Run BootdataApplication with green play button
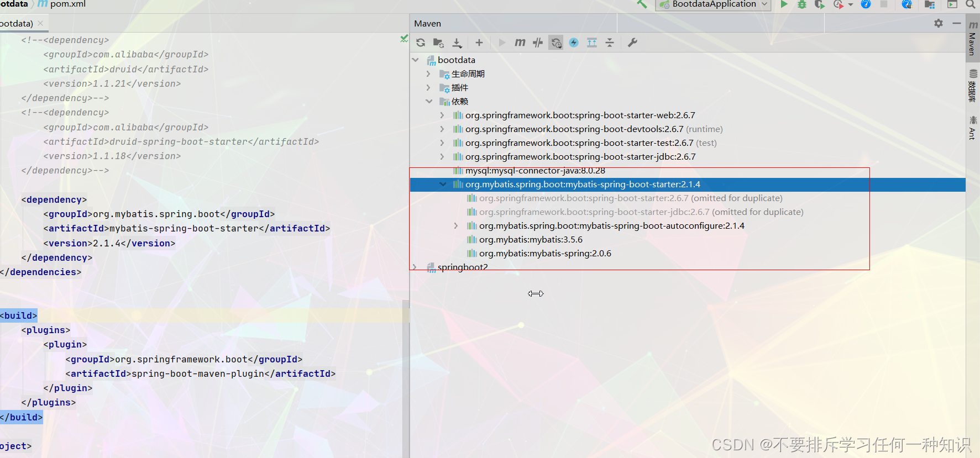 [784, 4]
